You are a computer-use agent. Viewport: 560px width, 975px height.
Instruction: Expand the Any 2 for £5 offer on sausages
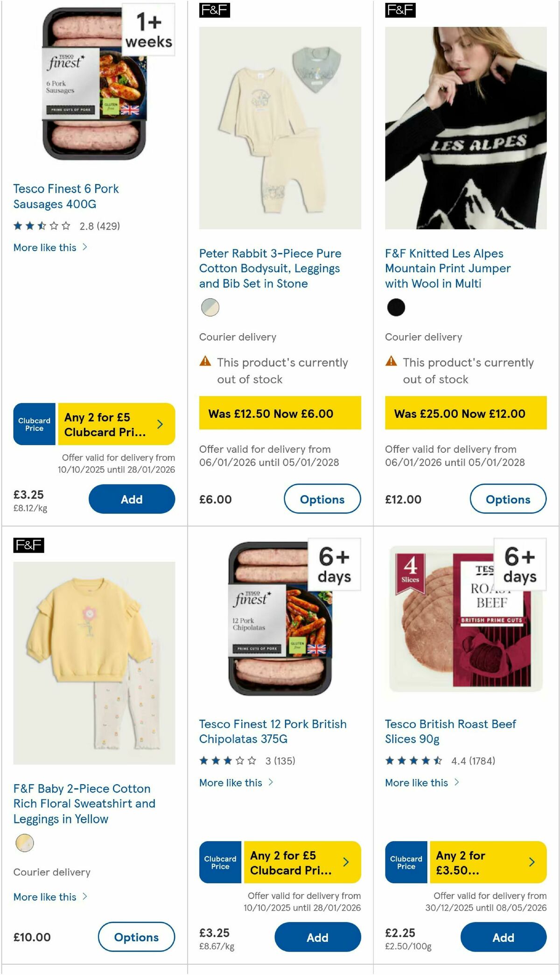tap(160, 424)
